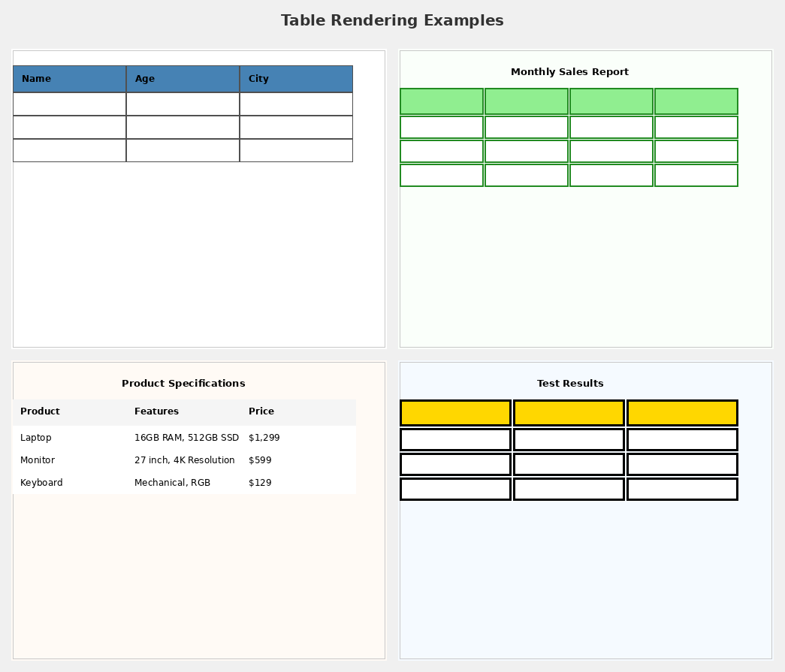Image resolution: width=785 pixels, height=672 pixels.
Task: Click the Name column header
Action: pyautogui.click(x=69, y=79)
